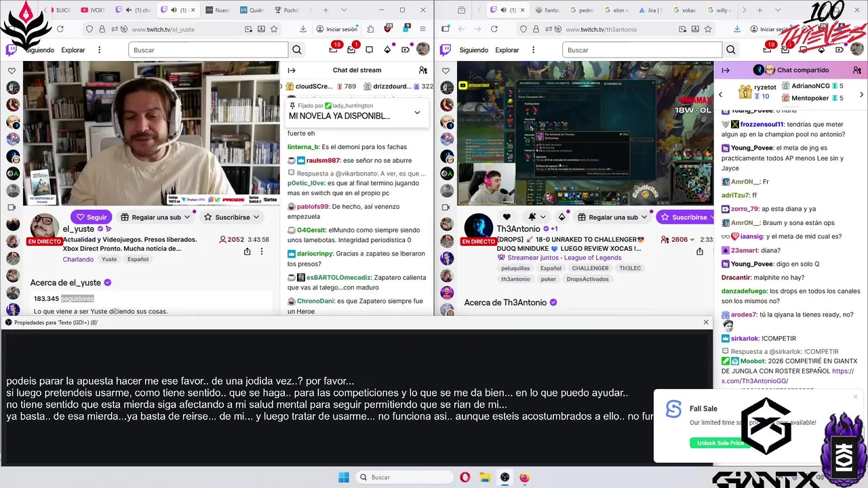Image resolution: width=868 pixels, height=488 pixels.
Task: Show next gift leaderboard entries in Chat compartido
Action: [x=862, y=94]
